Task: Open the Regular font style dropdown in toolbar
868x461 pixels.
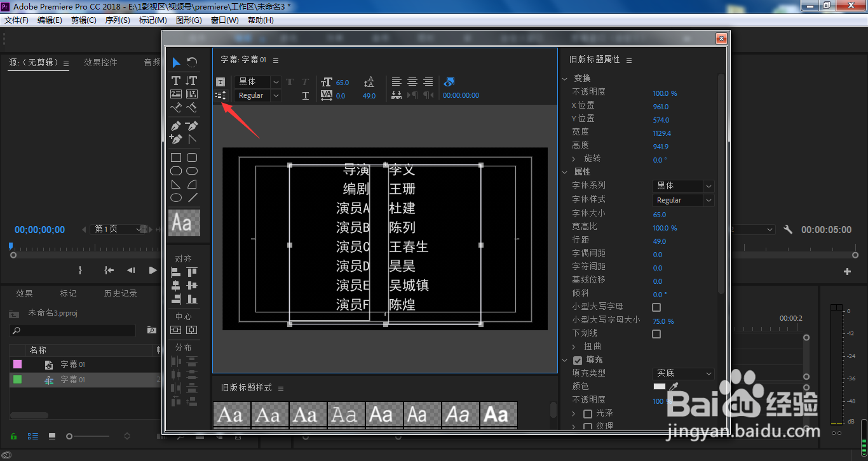Action: click(x=257, y=95)
